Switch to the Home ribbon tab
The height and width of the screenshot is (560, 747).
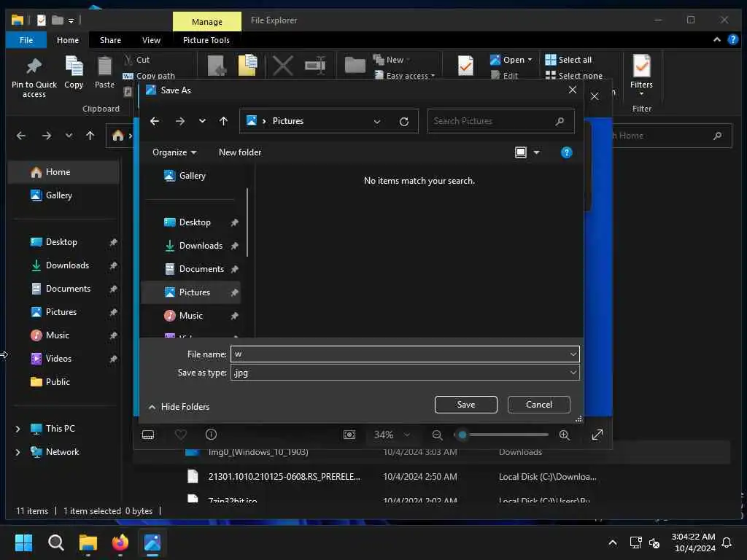68,40
